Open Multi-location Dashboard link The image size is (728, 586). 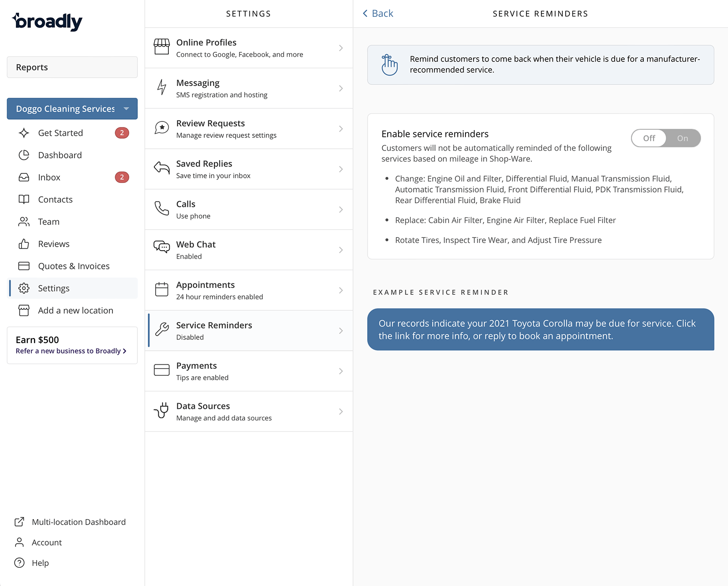point(70,522)
